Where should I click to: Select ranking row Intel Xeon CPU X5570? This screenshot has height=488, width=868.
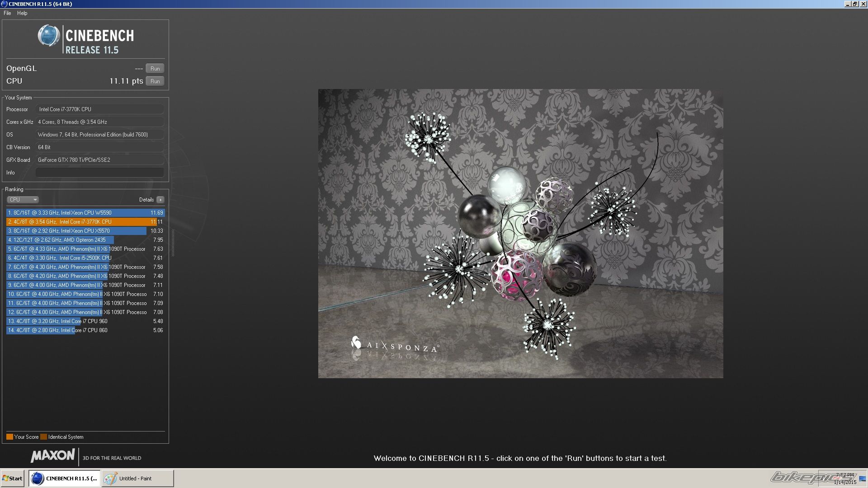click(85, 231)
